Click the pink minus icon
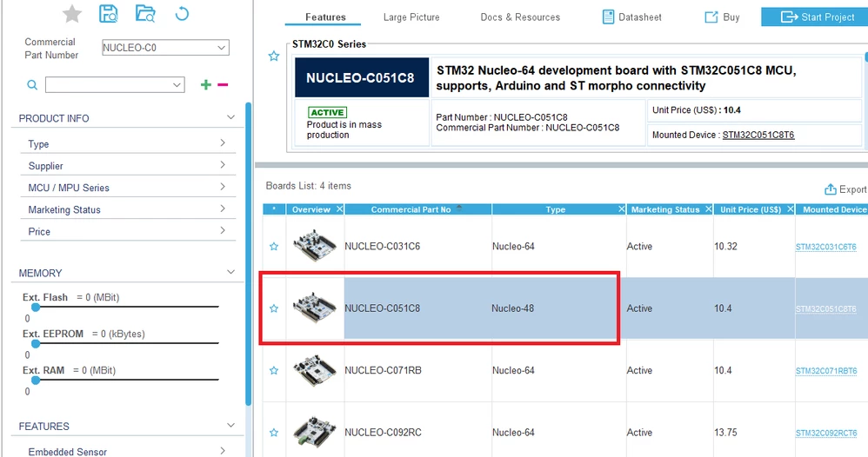This screenshot has height=457, width=868. (x=223, y=84)
